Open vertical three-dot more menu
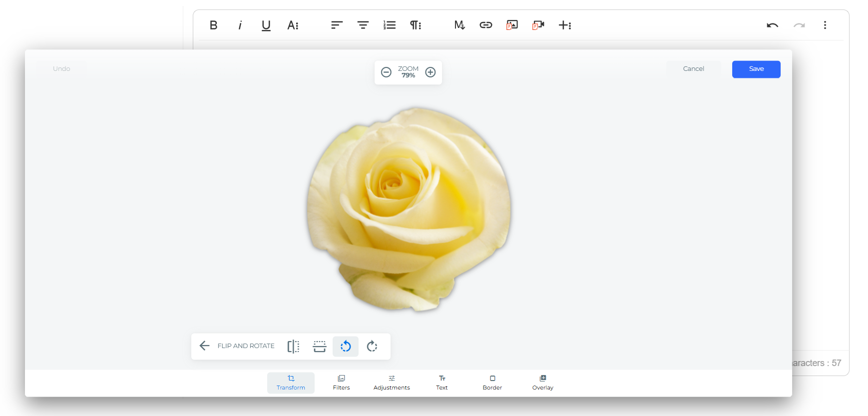The width and height of the screenshot is (868, 416). [x=825, y=25]
